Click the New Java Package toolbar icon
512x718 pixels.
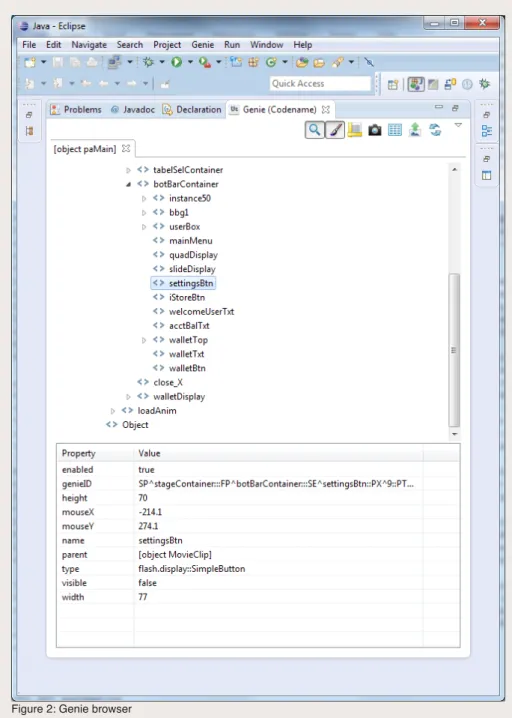[x=254, y=62]
